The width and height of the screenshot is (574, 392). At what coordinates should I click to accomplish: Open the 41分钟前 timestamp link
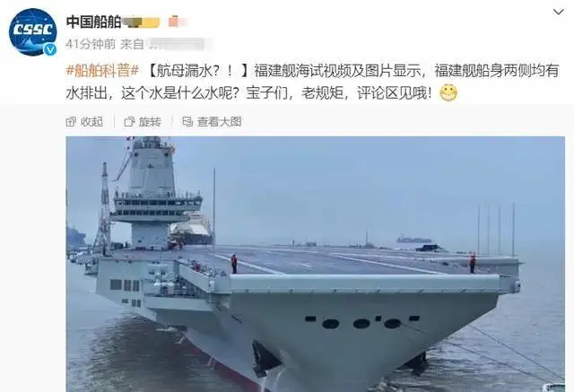[x=91, y=44]
